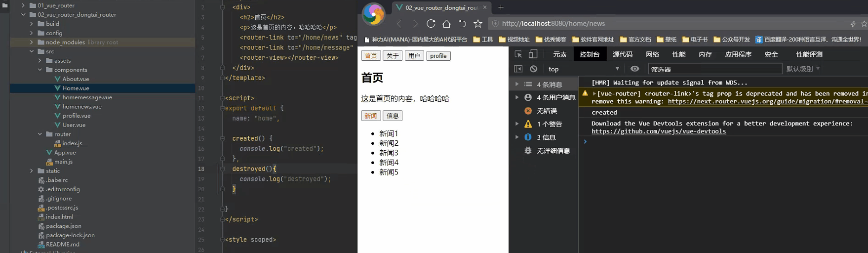868x253 pixels.
Task: Switch to 控制台 DevTools tab
Action: (x=590, y=54)
